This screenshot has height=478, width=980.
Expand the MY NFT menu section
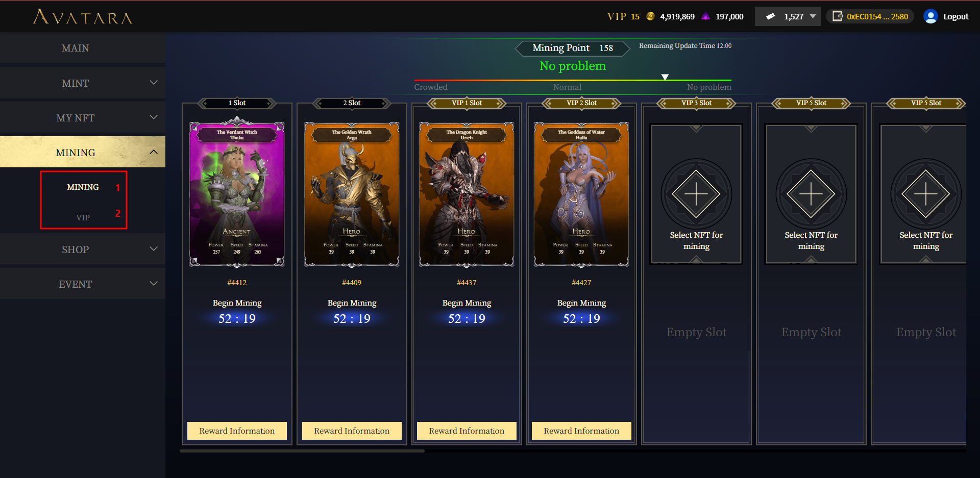click(x=83, y=117)
